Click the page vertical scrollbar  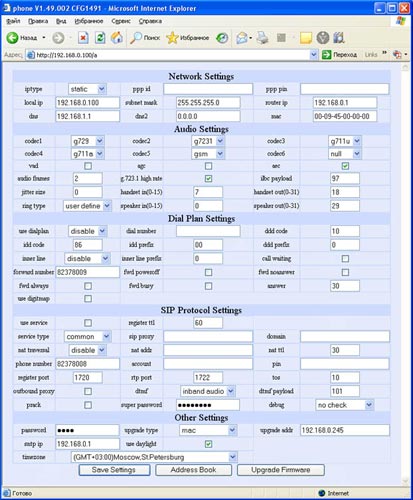point(405,274)
